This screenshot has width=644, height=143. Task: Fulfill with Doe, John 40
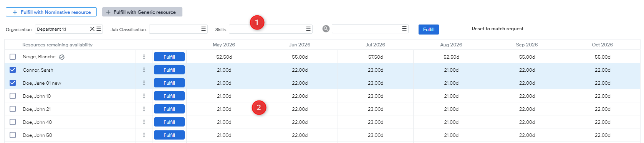[x=169, y=122]
